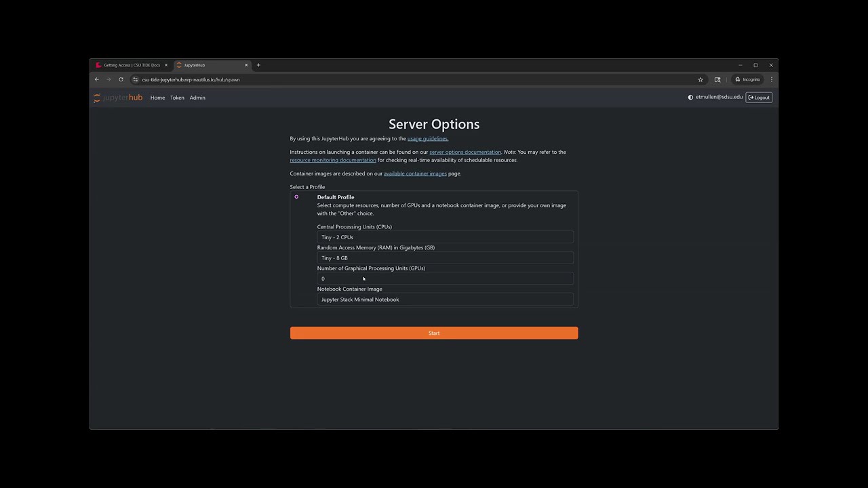Minimize the browser window

[741, 65]
